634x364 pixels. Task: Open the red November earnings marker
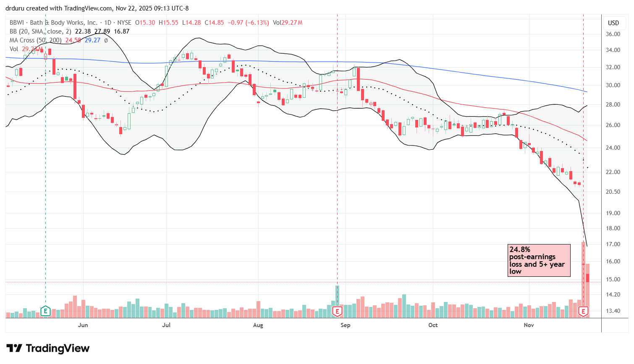tap(583, 311)
